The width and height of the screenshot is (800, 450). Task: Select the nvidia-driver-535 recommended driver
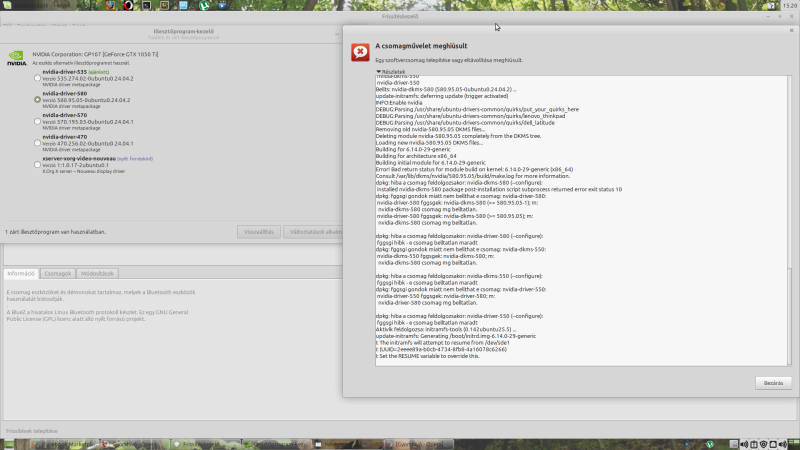coord(37,78)
